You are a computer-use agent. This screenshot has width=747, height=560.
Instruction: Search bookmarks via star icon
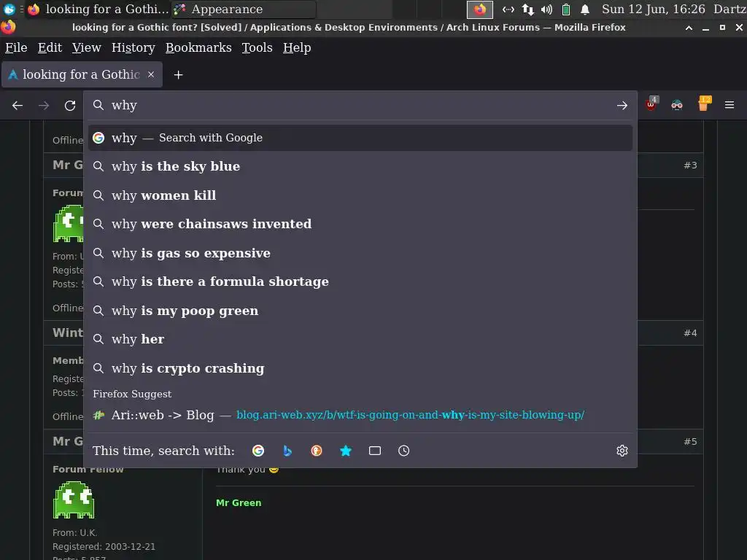point(346,451)
